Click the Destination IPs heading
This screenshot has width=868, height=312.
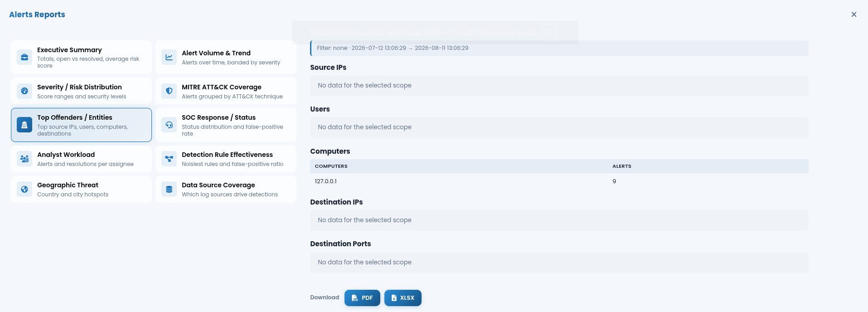pyautogui.click(x=336, y=202)
